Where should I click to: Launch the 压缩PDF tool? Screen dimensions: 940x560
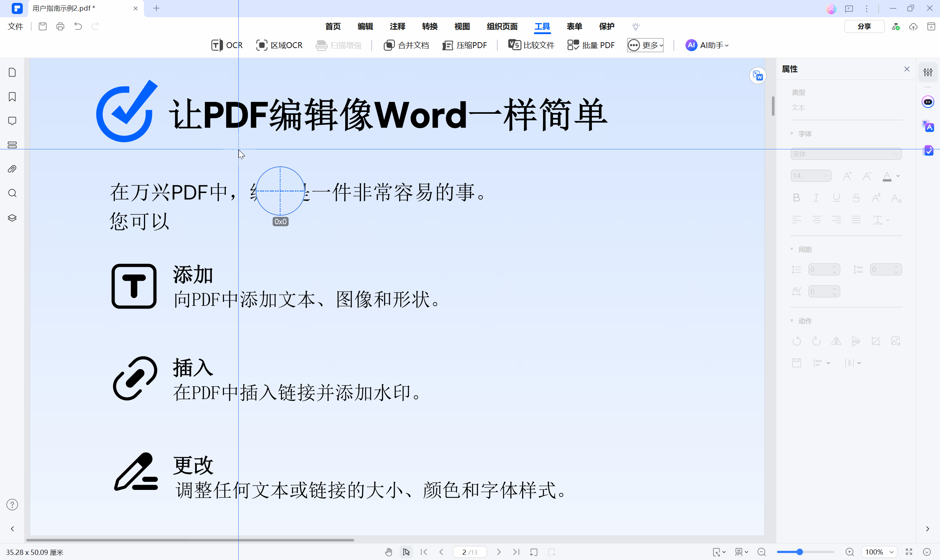click(465, 45)
